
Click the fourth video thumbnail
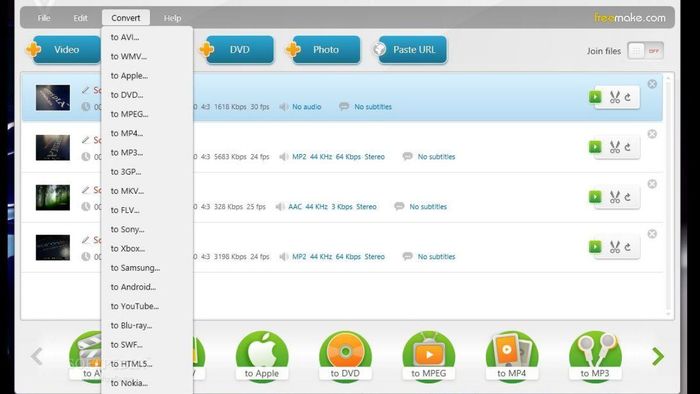tap(53, 248)
